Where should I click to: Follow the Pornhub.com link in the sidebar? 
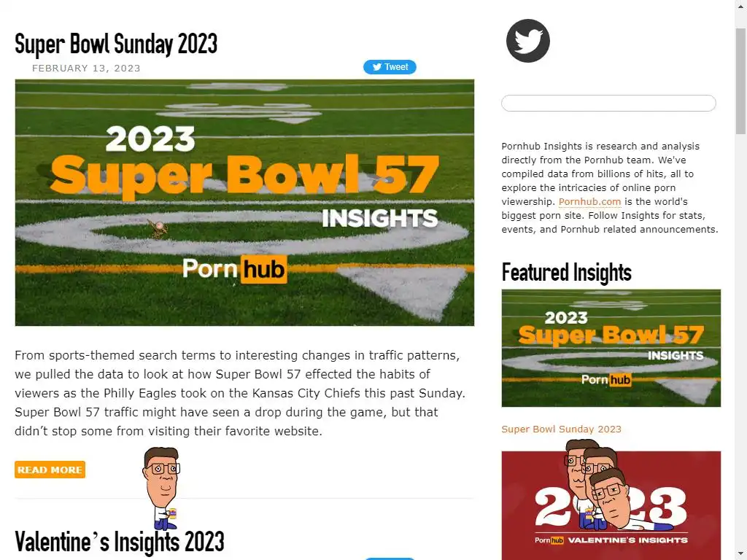pos(589,201)
